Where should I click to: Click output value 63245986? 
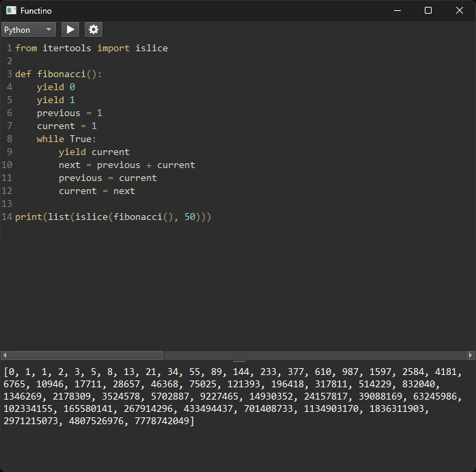tap(435, 396)
